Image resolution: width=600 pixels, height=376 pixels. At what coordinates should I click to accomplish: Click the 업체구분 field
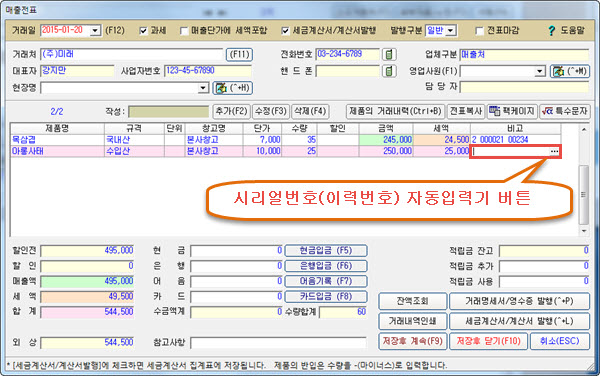point(524,54)
